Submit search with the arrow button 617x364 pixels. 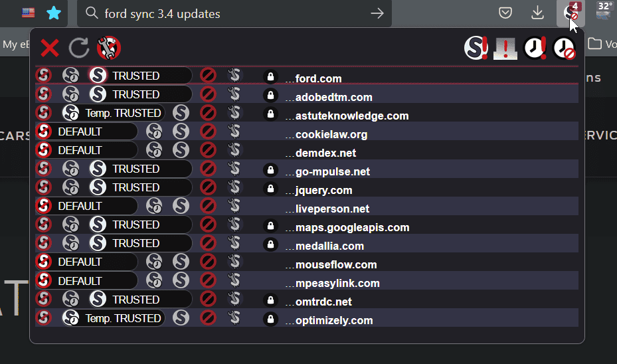(x=377, y=13)
